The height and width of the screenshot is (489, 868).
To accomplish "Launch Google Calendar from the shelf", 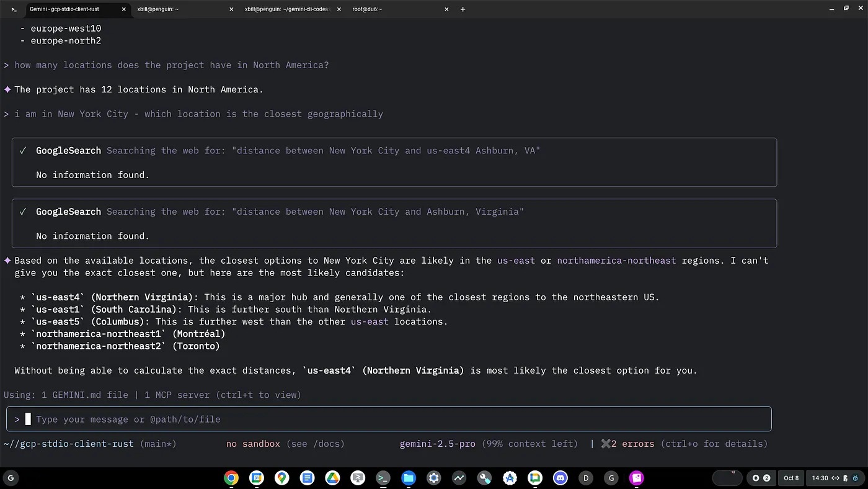I will (257, 478).
